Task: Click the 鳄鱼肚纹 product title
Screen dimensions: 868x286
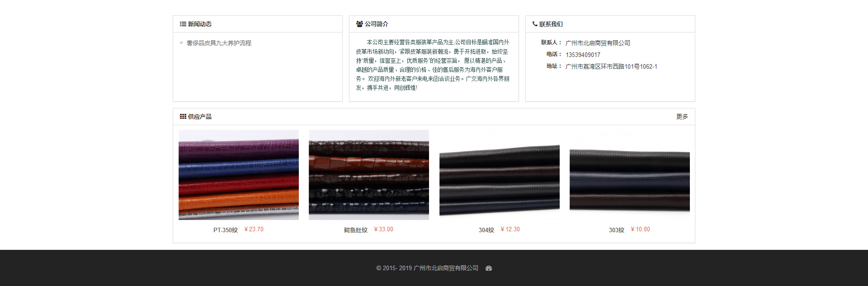Action: pos(355,230)
